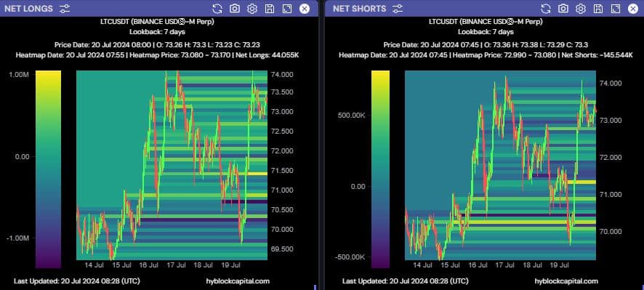644x290 pixels.
Task: Click the 72.000 price label on Net Shorts axis
Action: tap(610, 158)
